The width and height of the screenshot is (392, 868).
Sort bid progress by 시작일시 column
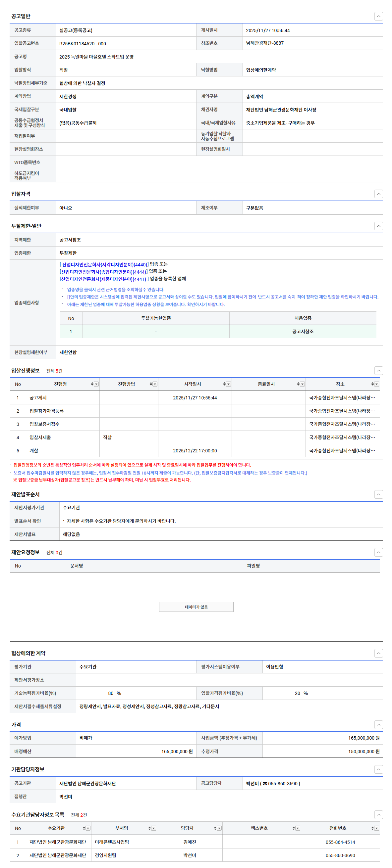tap(224, 384)
